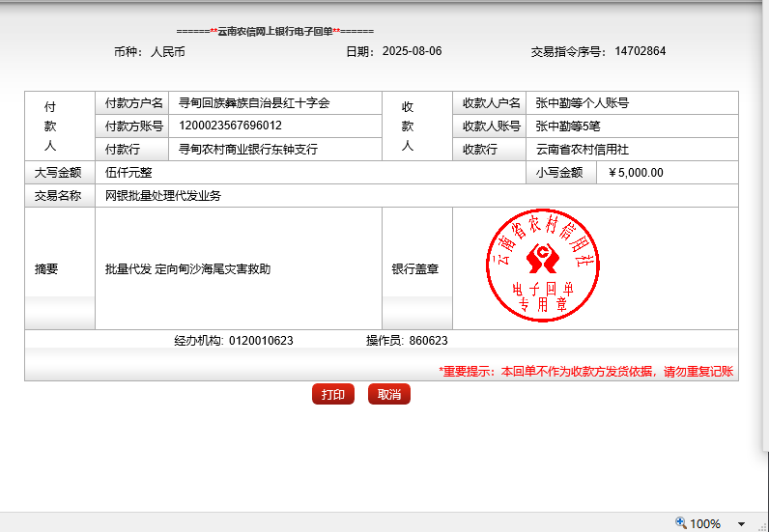This screenshot has height=532, width=769.
Task: Open the zoom level dropdown arrow
Action: pyautogui.click(x=741, y=523)
